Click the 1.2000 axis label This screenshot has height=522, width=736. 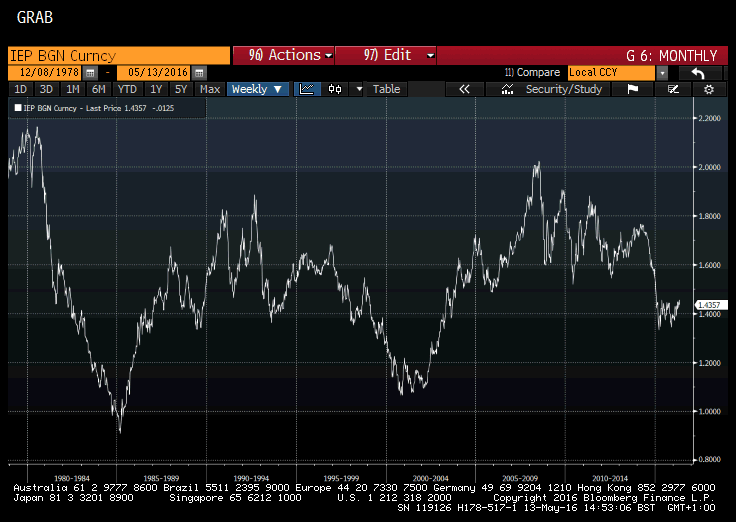[709, 363]
